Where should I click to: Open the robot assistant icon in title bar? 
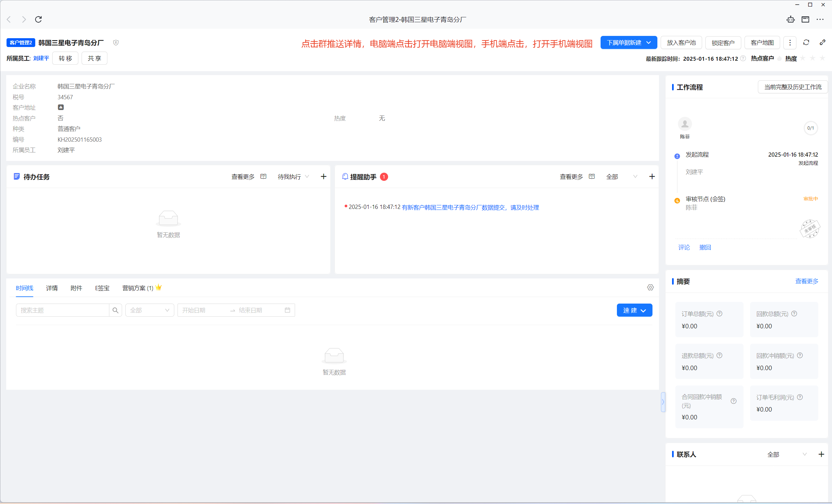(791, 19)
